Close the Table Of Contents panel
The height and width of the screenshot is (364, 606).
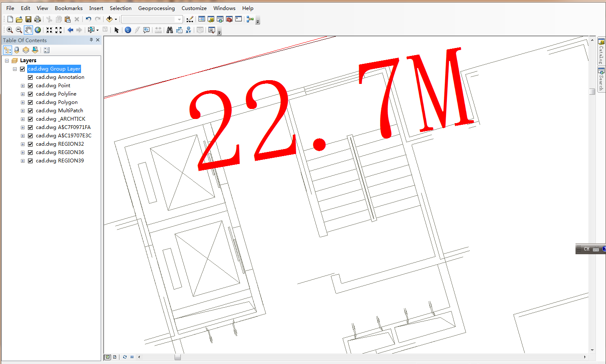[98, 40]
